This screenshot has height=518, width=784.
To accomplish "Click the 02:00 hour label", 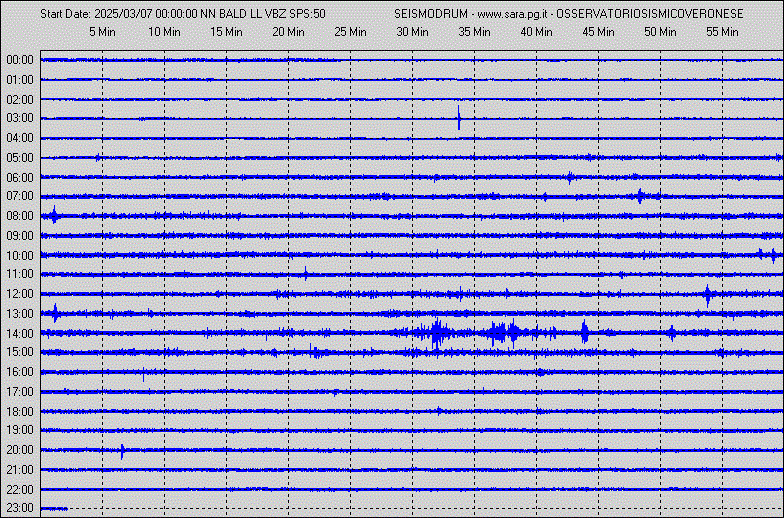I will pos(20,100).
